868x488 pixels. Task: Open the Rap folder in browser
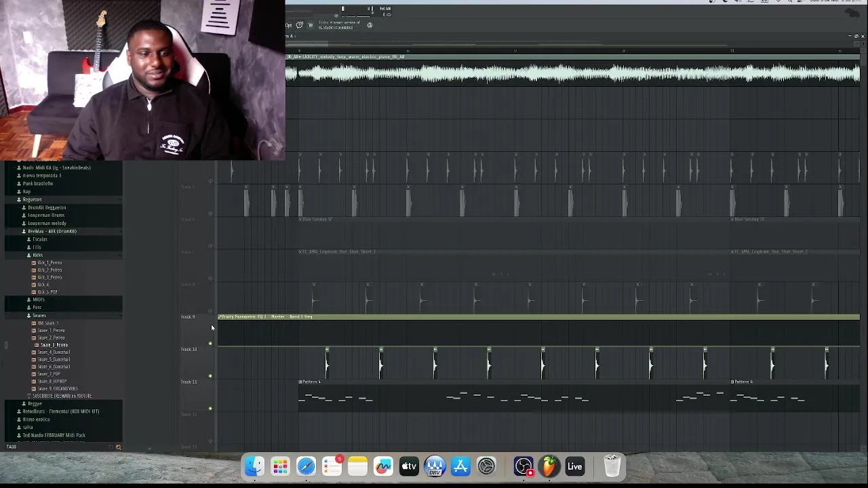(26, 192)
